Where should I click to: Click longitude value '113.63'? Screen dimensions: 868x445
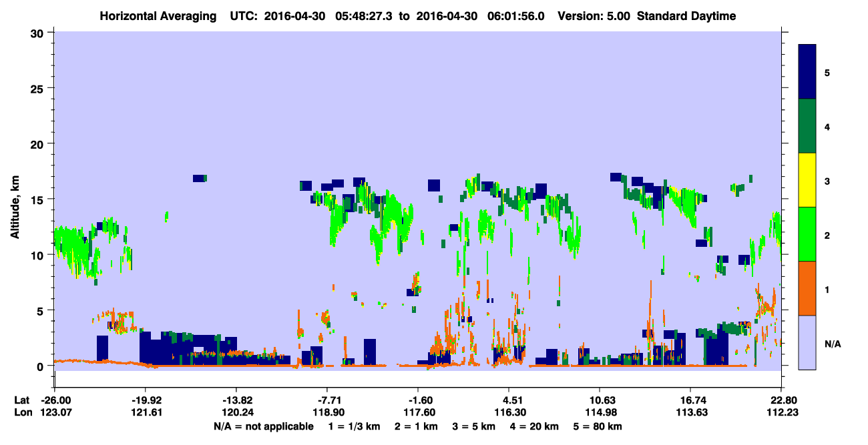tap(690, 412)
